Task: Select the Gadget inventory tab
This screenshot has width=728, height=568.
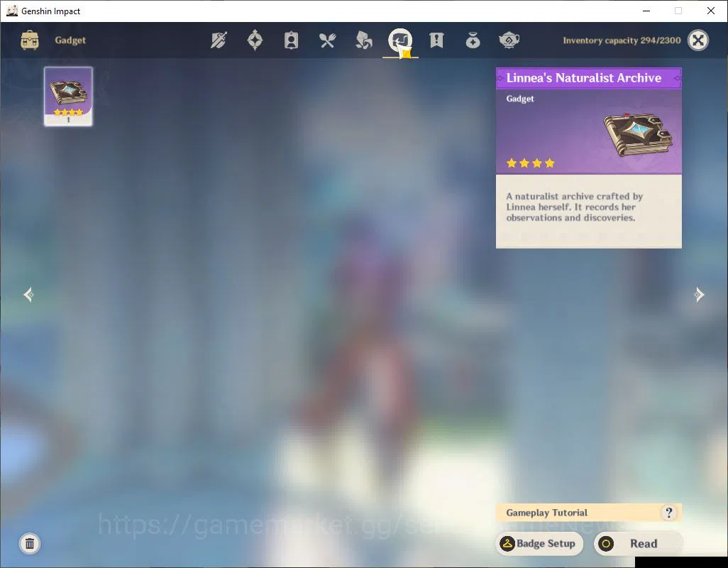Action: click(x=400, y=40)
